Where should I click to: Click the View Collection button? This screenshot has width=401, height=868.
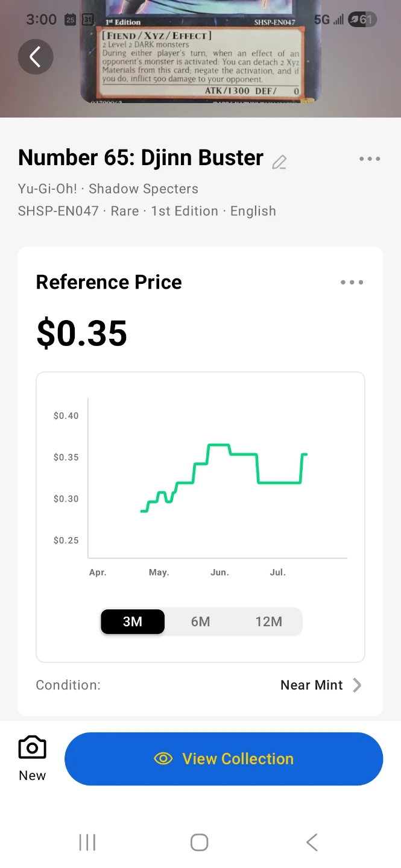pyautogui.click(x=224, y=759)
